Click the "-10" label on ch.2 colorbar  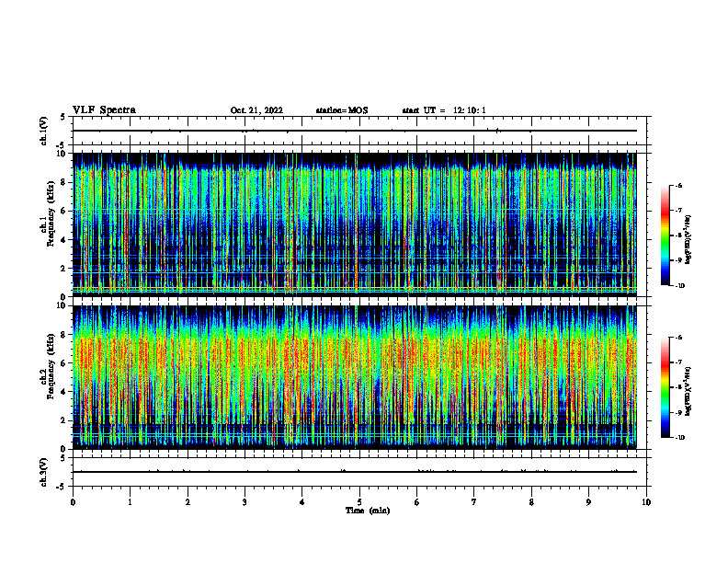tap(679, 438)
